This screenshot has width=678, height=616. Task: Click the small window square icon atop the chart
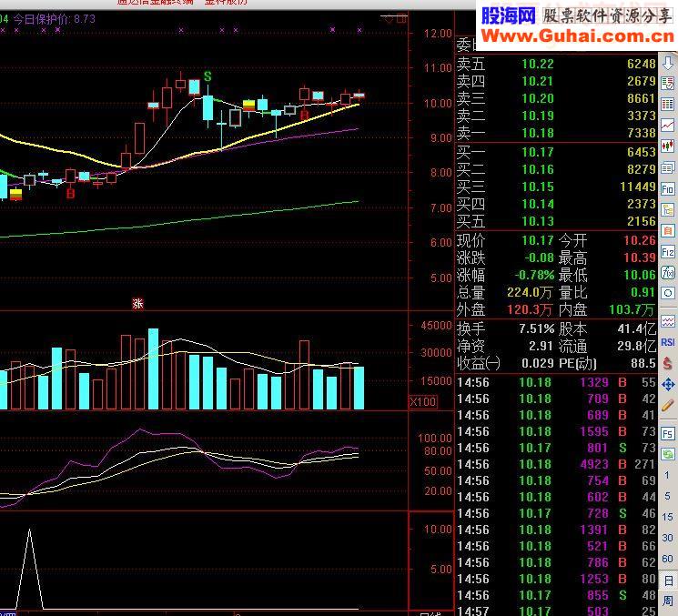[x=401, y=18]
